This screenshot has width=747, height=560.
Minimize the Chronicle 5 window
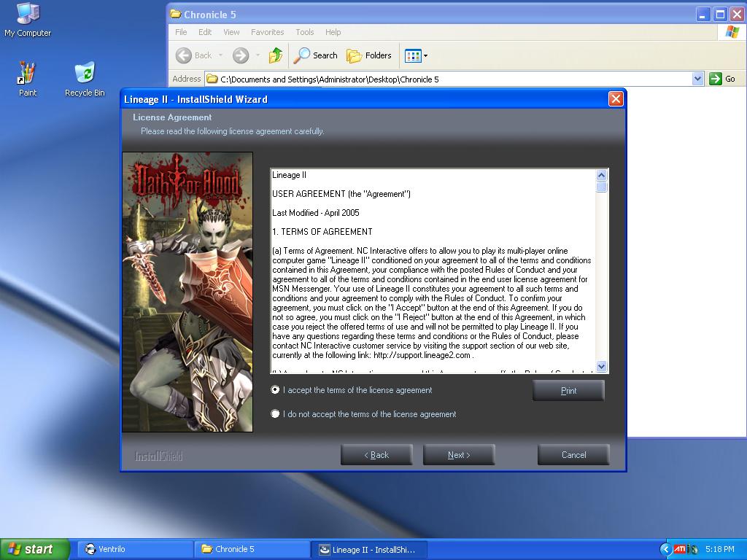click(x=703, y=15)
